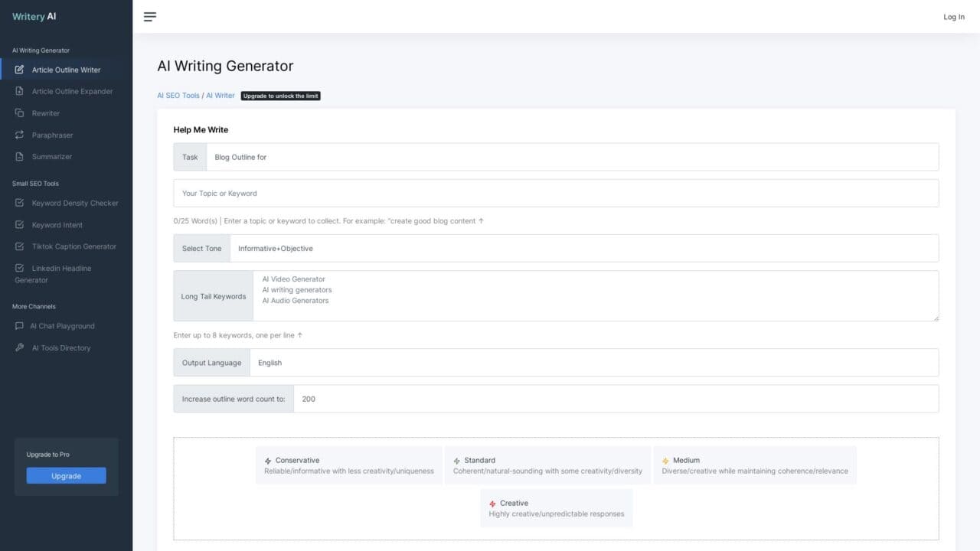Select the Paraphraser icon in sidebar

[x=18, y=135]
